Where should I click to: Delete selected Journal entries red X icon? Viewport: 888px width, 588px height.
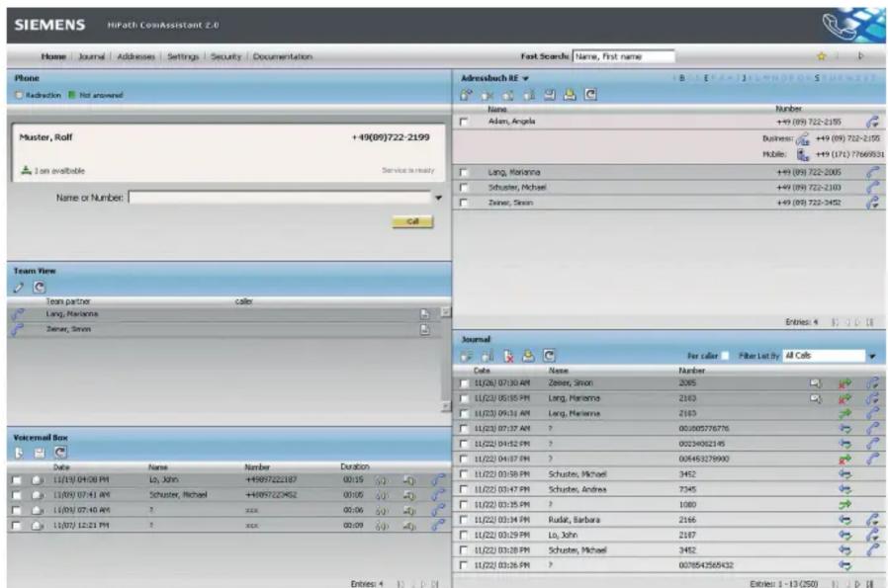point(508,356)
